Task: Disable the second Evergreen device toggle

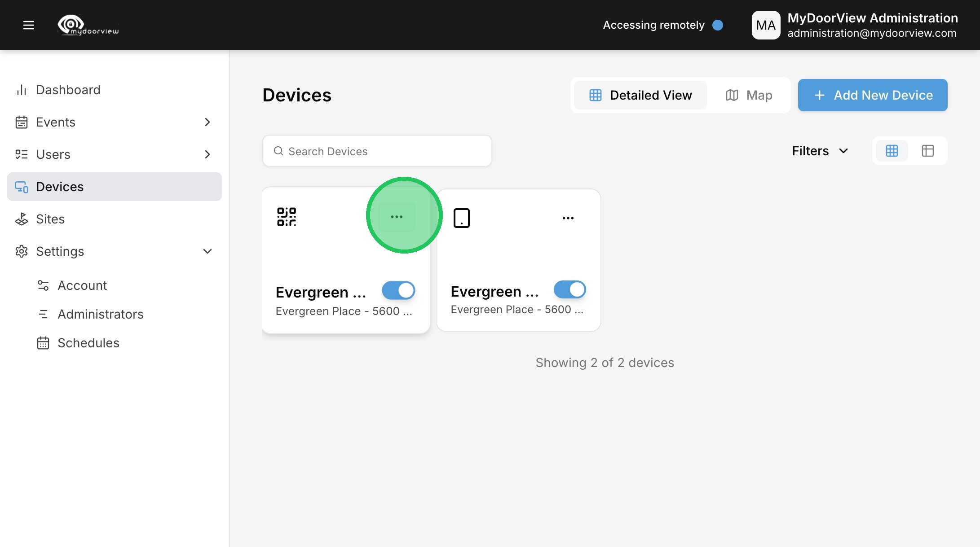Action: coord(569,289)
